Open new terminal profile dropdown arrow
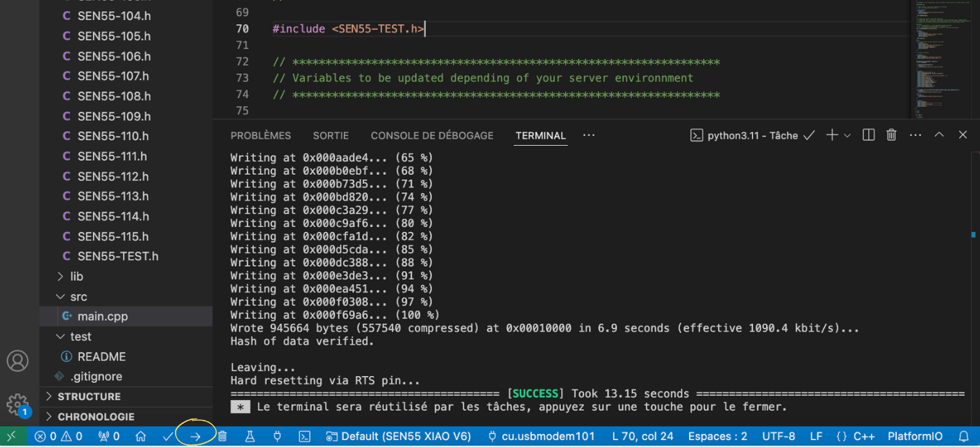980x447 pixels. click(847, 135)
